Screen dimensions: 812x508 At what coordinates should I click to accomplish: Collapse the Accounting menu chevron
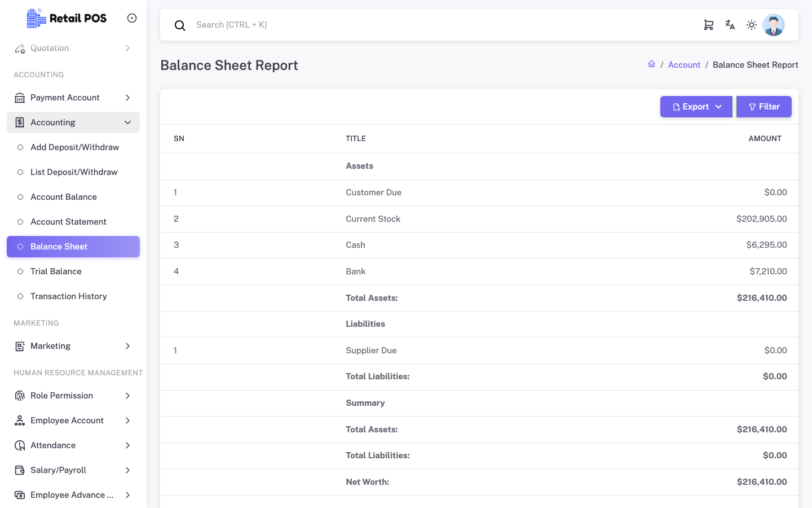(128, 122)
